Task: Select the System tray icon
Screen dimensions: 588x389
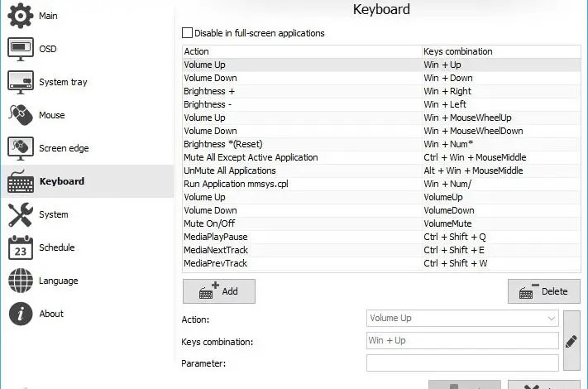Action: click(20, 82)
